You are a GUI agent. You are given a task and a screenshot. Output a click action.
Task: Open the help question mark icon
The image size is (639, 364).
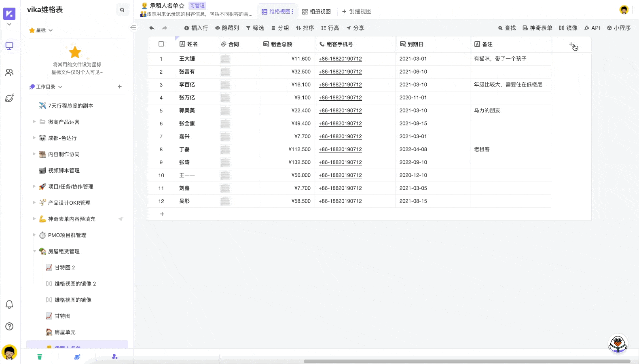[9, 326]
